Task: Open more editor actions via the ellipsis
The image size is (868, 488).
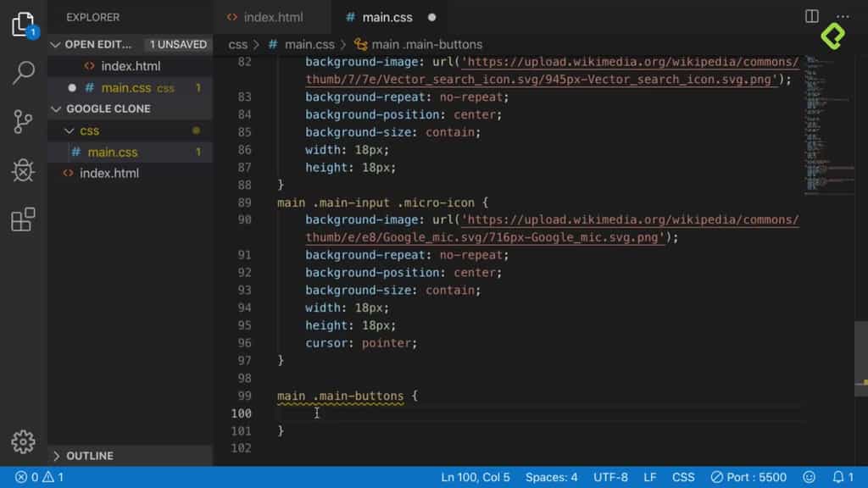Action: (844, 17)
